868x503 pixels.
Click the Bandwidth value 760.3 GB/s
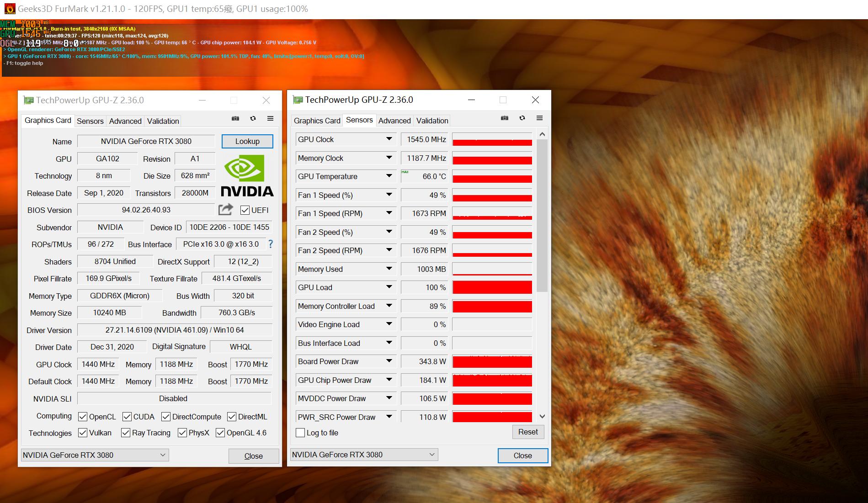coord(236,312)
